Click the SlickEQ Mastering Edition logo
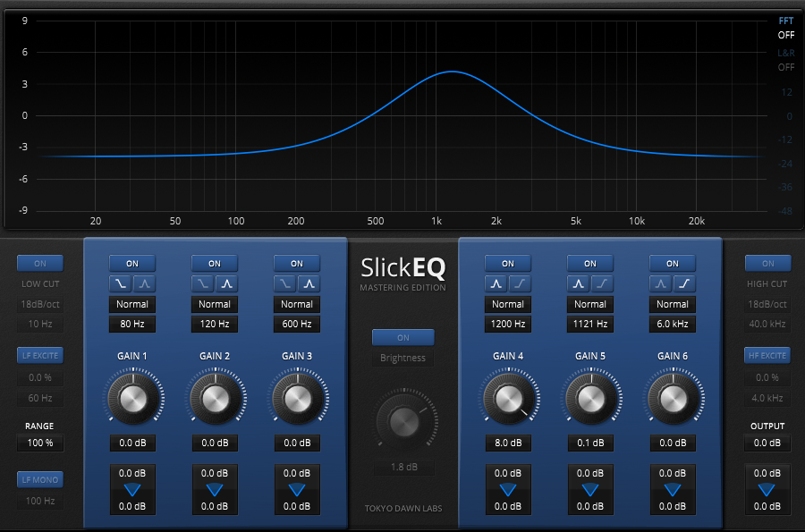The width and height of the screenshot is (805, 532). (403, 274)
